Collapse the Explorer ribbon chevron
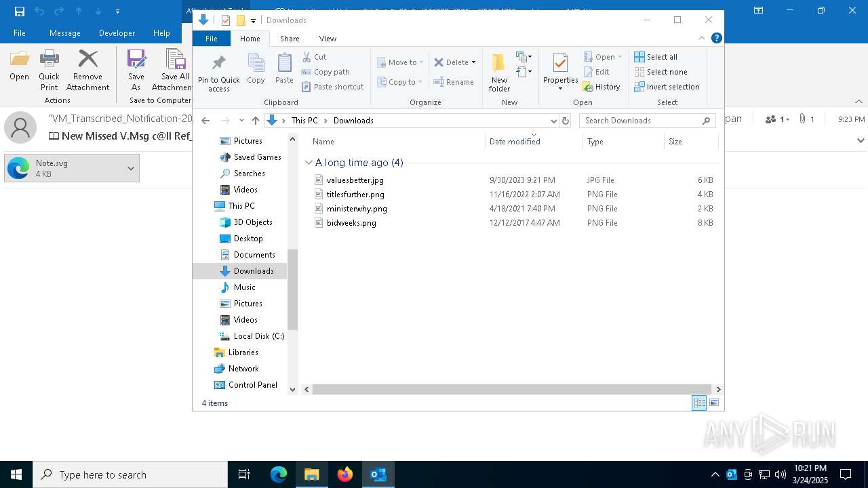The height and width of the screenshot is (488, 868). (702, 38)
